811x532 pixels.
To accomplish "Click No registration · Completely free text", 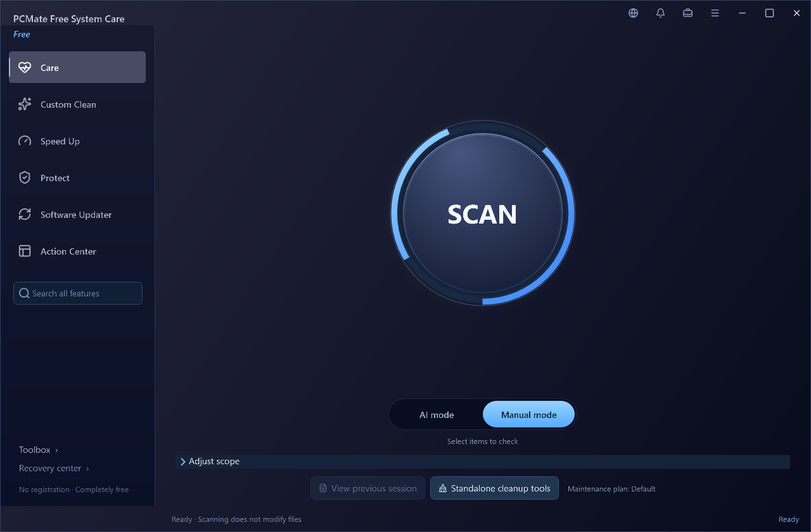I will click(x=73, y=490).
